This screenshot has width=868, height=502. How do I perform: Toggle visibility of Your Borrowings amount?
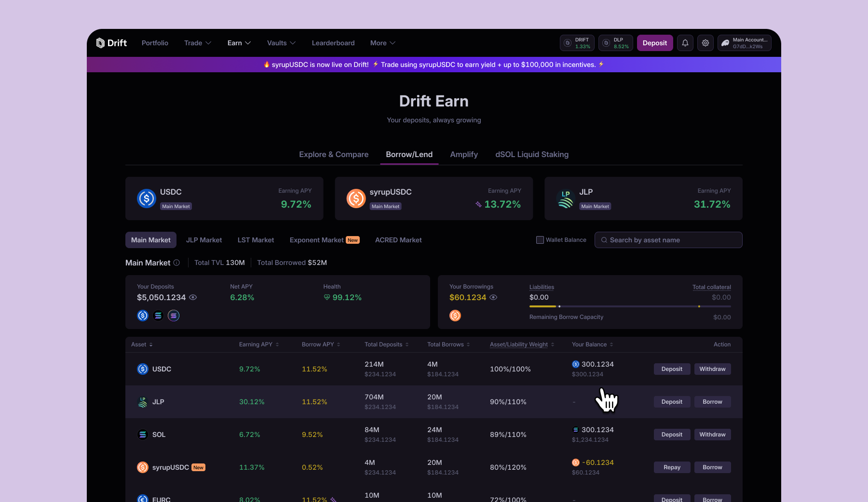tap(493, 297)
